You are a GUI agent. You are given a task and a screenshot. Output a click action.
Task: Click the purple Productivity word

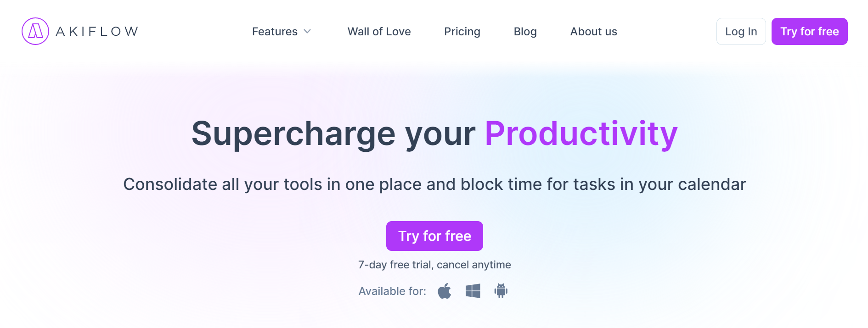pyautogui.click(x=581, y=134)
